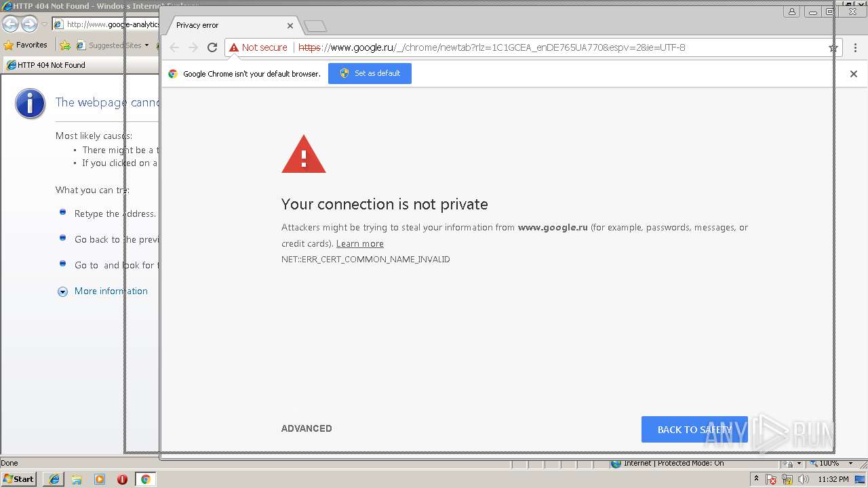This screenshot has width=868, height=488.
Task: Click the blue info icon in Internet Explorer
Action: (x=30, y=104)
